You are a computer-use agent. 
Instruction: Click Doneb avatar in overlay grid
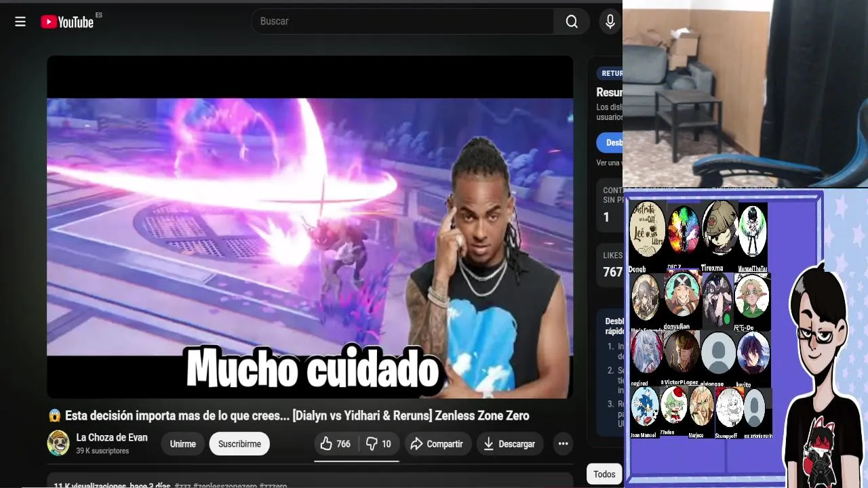647,229
